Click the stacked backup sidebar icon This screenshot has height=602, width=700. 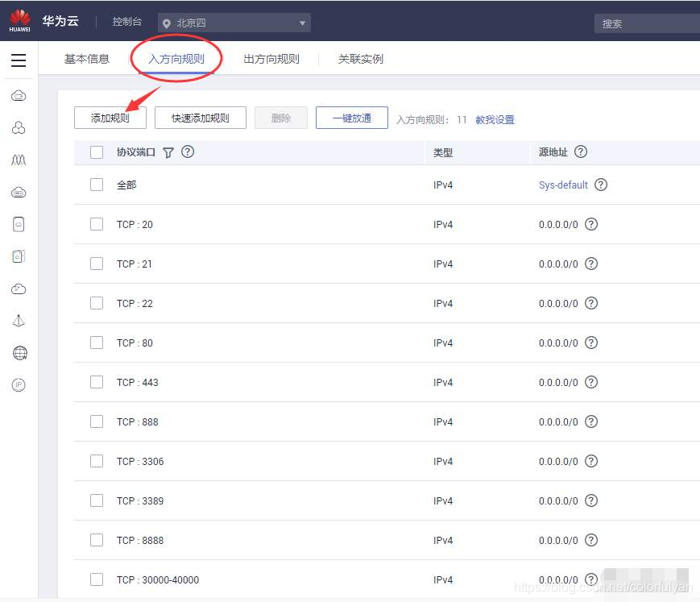[19, 256]
